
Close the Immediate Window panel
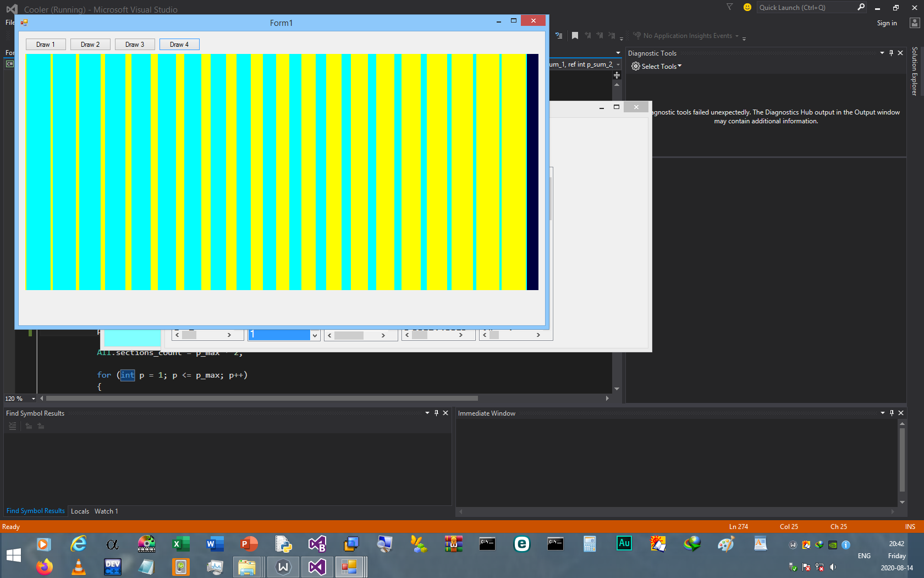click(x=901, y=413)
